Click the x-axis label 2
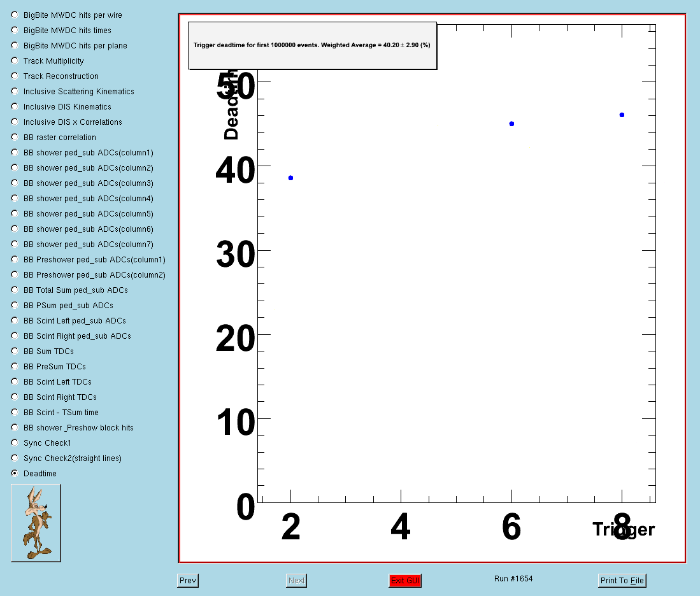 [291, 527]
